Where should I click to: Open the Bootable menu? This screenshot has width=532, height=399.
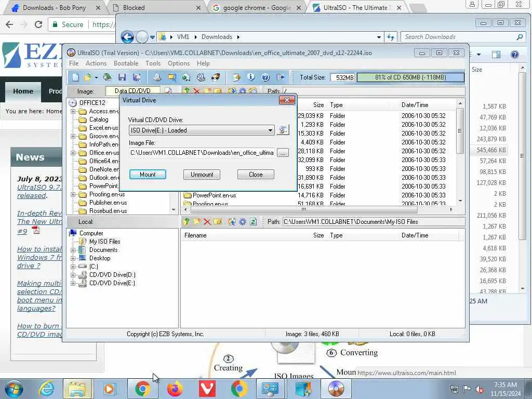tap(126, 63)
